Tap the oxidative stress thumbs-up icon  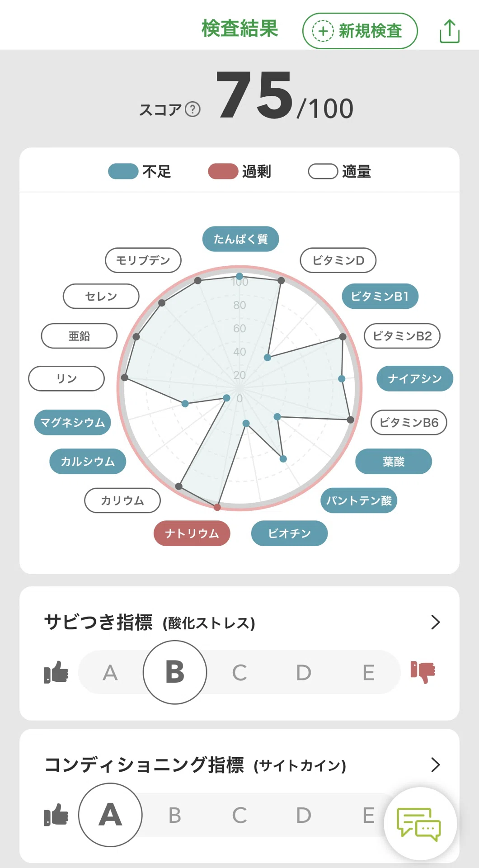pos(56,672)
